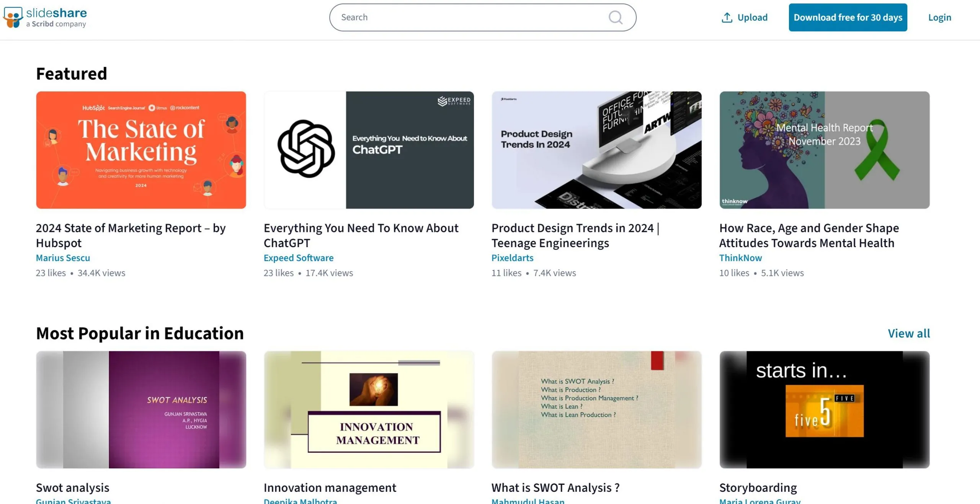Click the search magnifier icon
The height and width of the screenshot is (504, 980).
(x=616, y=17)
